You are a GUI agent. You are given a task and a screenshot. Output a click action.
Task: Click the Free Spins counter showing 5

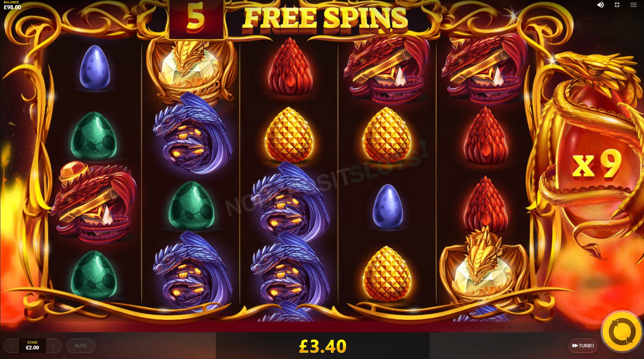click(196, 18)
